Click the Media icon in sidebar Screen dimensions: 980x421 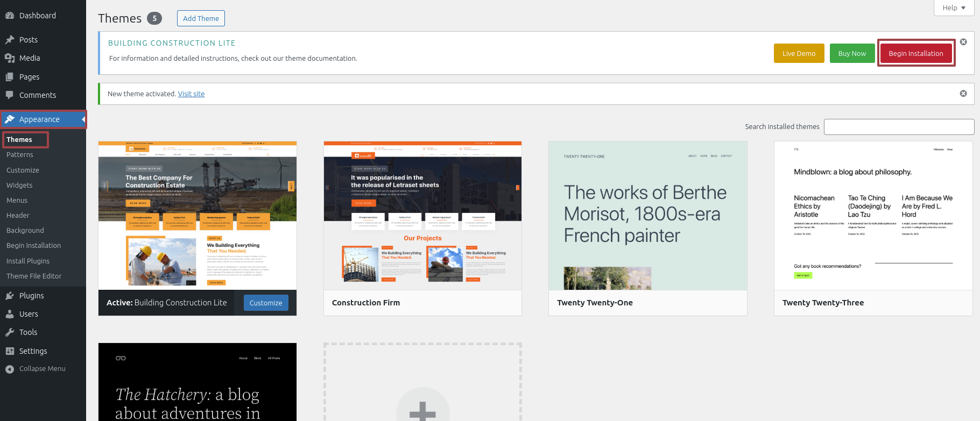pyautogui.click(x=10, y=58)
